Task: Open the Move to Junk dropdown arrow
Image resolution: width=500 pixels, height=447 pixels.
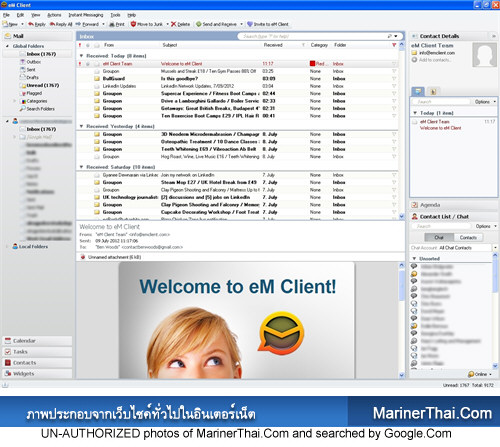Action: coord(167,24)
